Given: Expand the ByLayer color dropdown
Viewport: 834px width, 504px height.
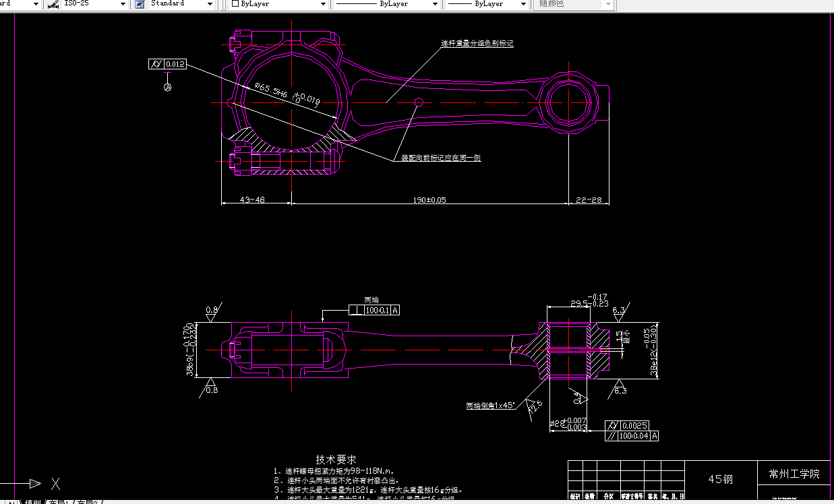Looking at the screenshot, I should tap(324, 4).
